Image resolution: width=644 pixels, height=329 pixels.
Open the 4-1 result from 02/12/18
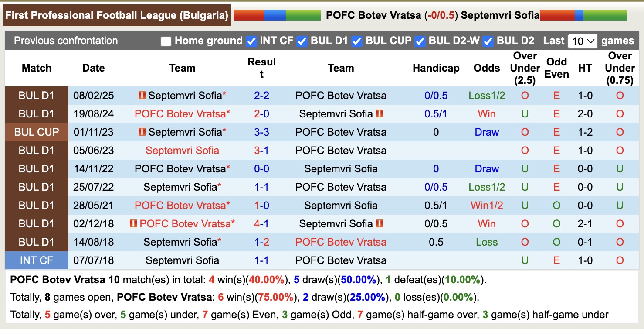(x=261, y=223)
